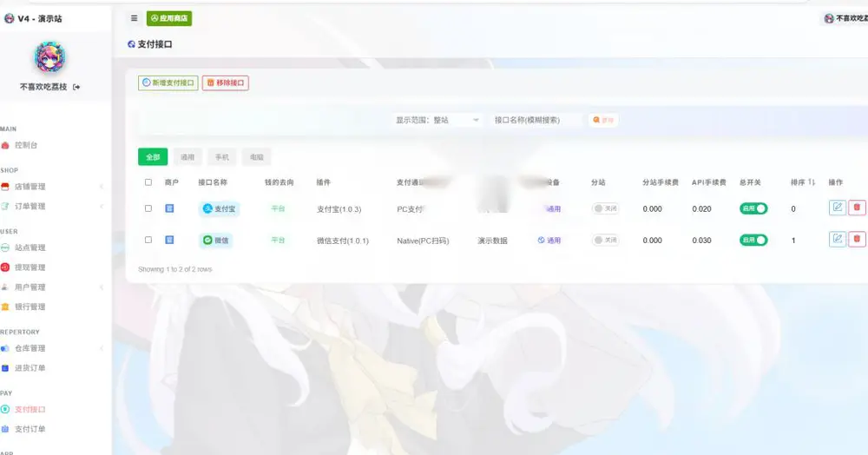This screenshot has width=868, height=455.
Task: Open 订单管理 in sidebar
Action: (30, 206)
